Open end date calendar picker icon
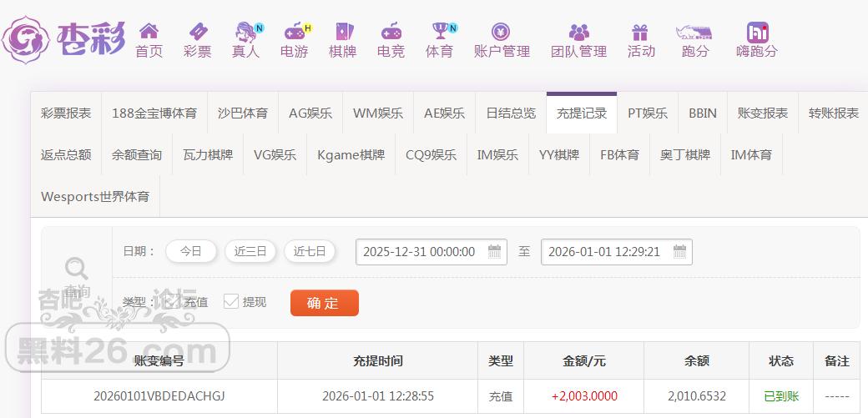Screen dimensions: 868x418 click(x=679, y=251)
